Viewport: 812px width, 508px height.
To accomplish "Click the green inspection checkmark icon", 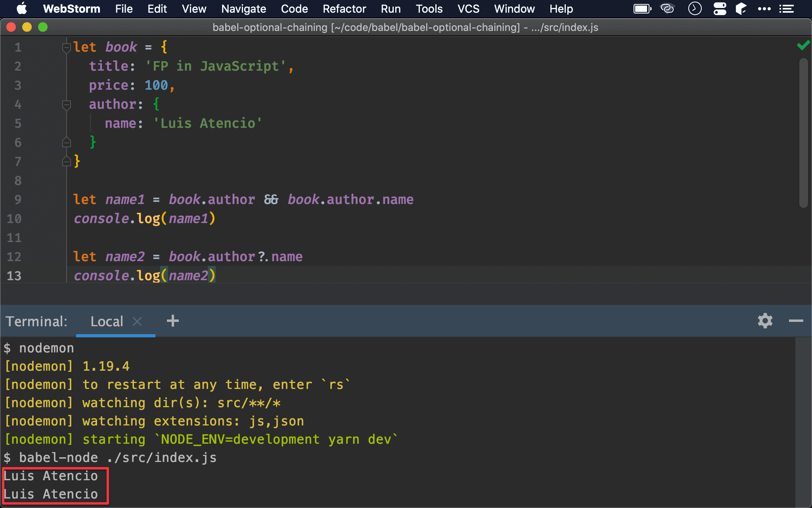I will (803, 45).
